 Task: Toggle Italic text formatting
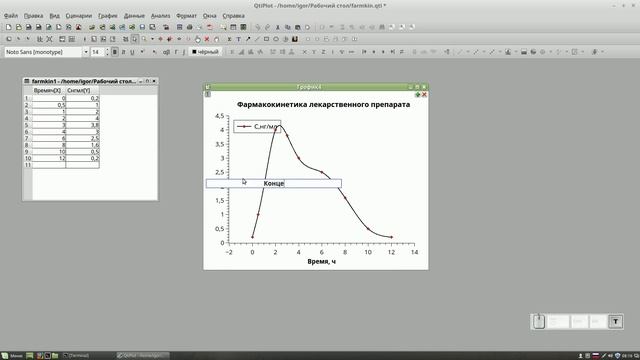point(123,52)
